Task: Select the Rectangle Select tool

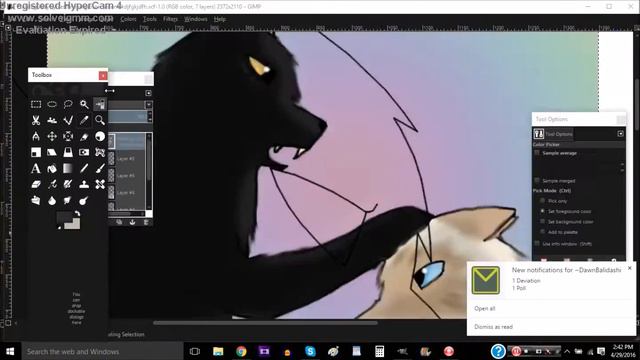Action: click(x=36, y=104)
